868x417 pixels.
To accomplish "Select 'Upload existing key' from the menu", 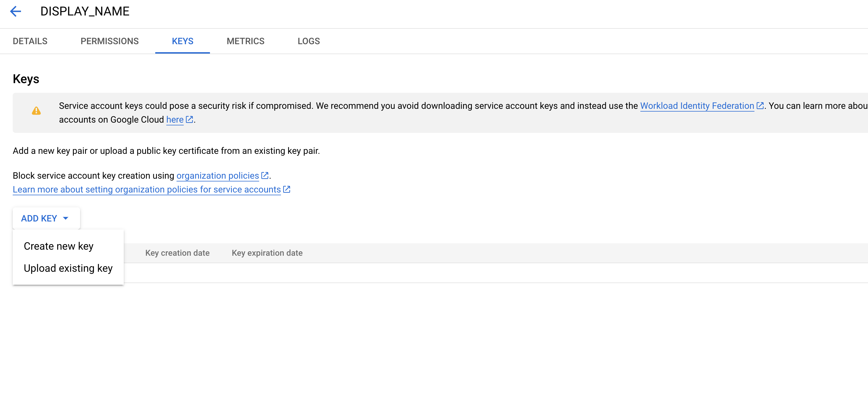I will pyautogui.click(x=68, y=268).
